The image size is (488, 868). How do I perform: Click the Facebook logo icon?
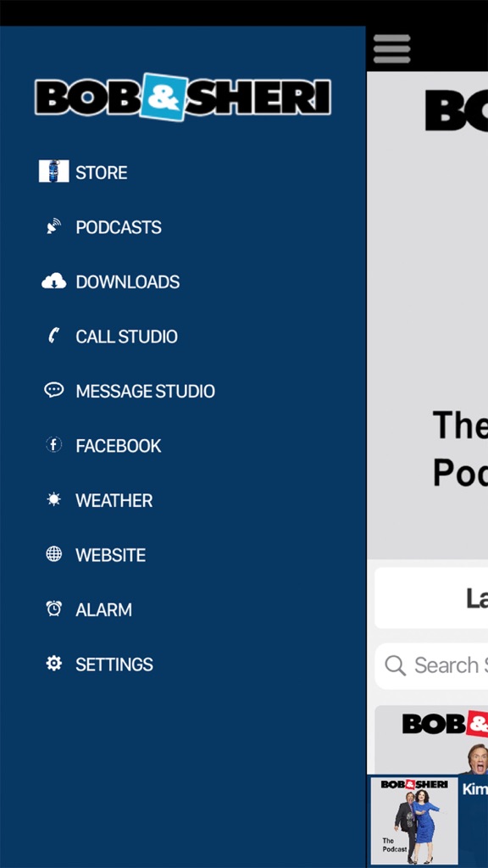53,444
